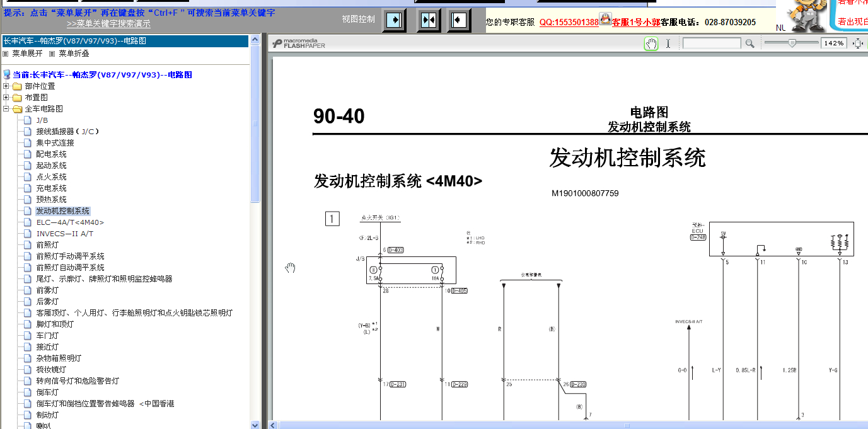Click the tree panel scroll-down arrow
Viewport: 868px width, 429px height.
click(255, 425)
